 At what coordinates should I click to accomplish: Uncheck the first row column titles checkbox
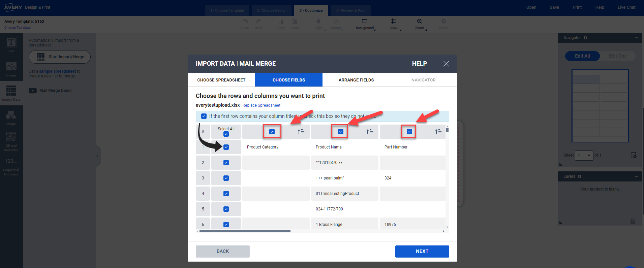point(204,116)
